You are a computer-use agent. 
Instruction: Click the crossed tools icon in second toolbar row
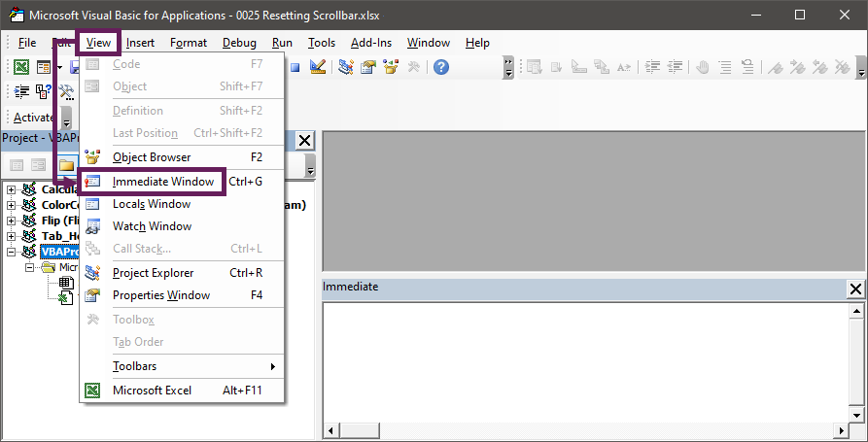point(66,90)
